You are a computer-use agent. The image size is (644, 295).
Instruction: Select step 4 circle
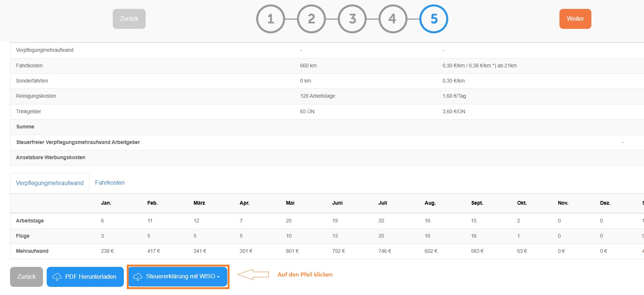[x=393, y=19]
